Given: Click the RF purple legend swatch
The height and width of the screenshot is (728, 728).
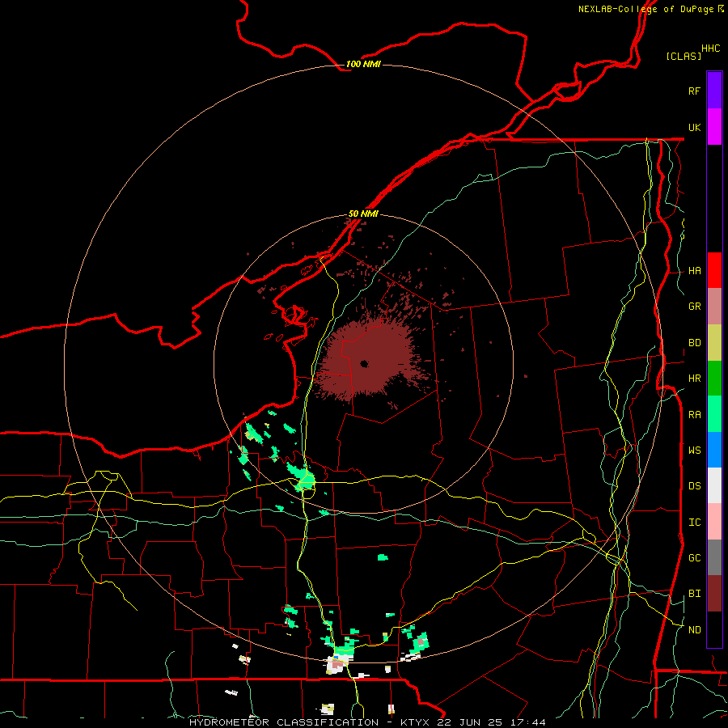Looking at the screenshot, I should pyautogui.click(x=714, y=91).
